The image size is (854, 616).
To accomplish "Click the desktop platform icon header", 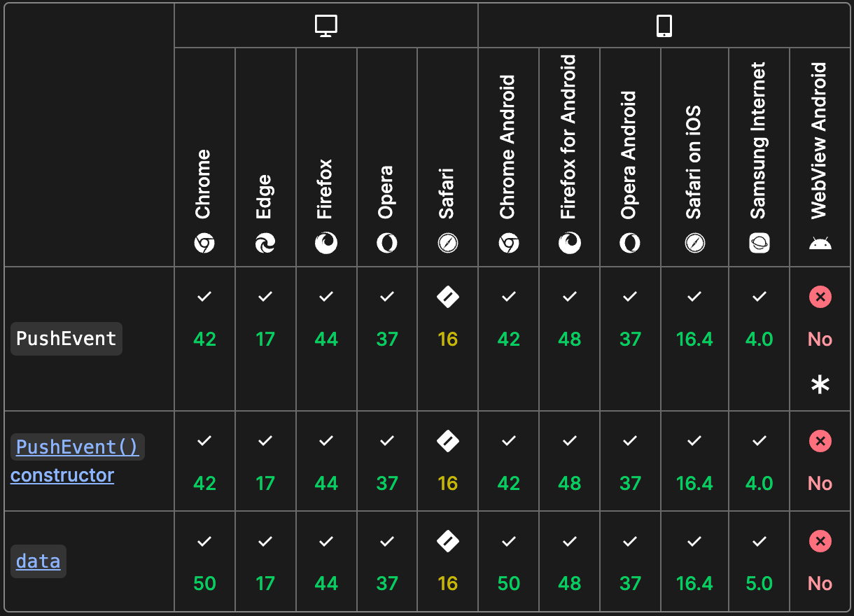I will (x=326, y=26).
